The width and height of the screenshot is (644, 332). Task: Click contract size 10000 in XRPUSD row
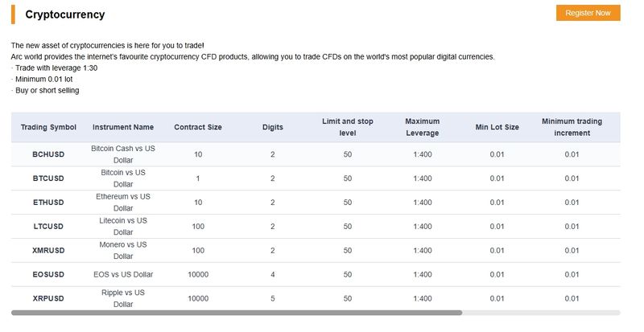[x=198, y=299]
